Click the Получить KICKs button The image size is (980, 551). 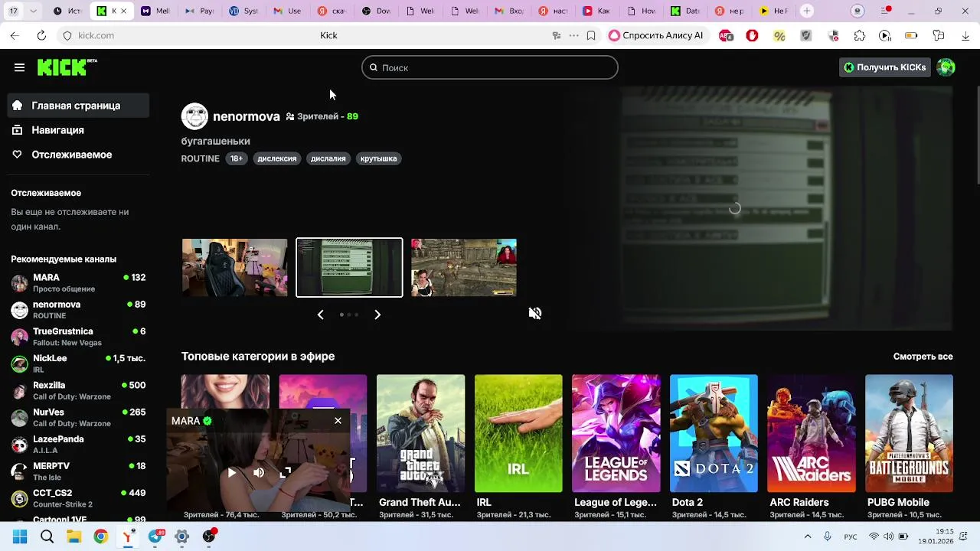coord(885,67)
